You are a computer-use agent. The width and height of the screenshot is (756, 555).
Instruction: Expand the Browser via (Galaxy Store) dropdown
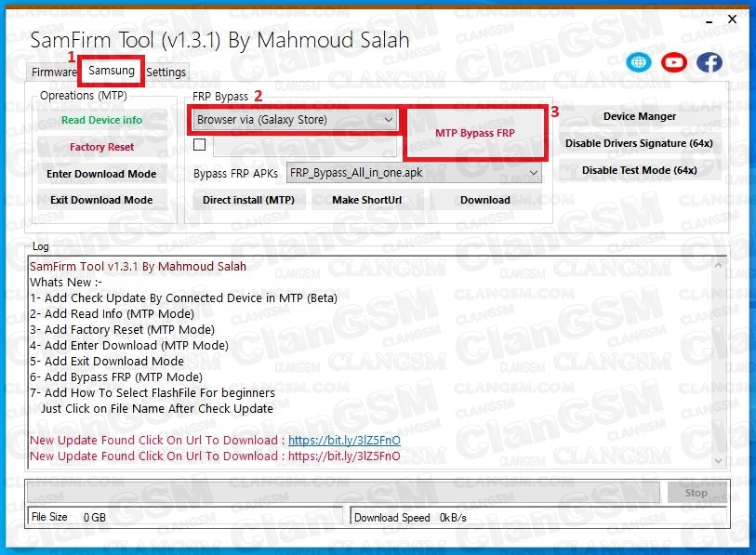pyautogui.click(x=388, y=120)
